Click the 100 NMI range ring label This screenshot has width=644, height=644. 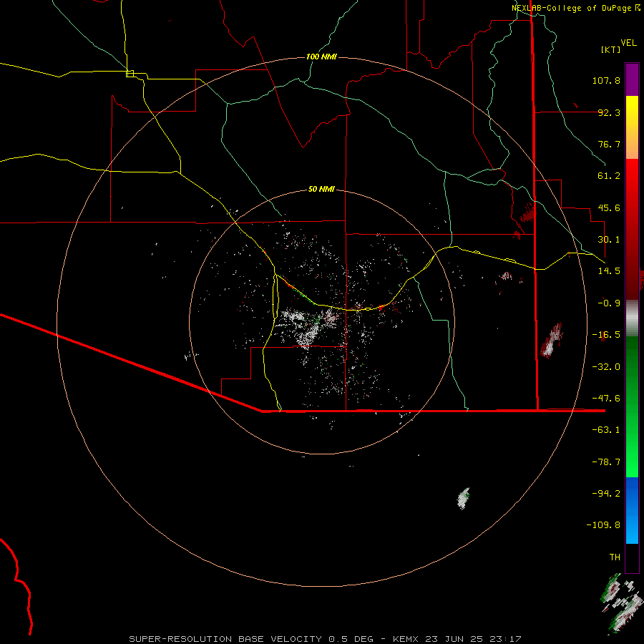point(321,57)
